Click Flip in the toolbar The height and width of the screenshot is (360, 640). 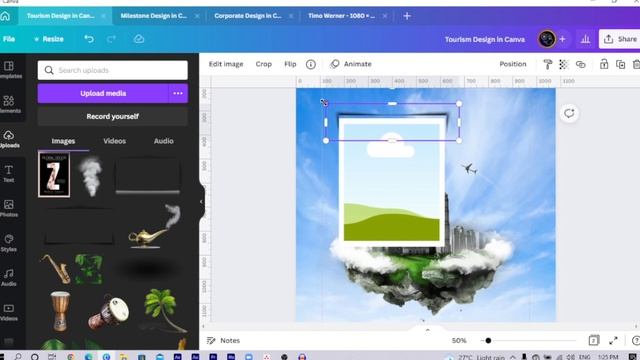pyautogui.click(x=290, y=64)
